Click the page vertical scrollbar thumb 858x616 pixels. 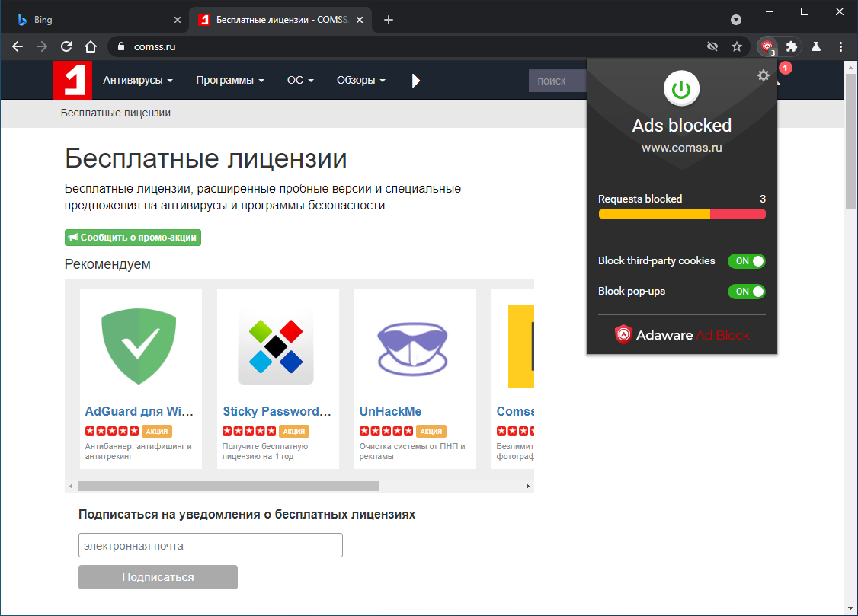click(850, 141)
